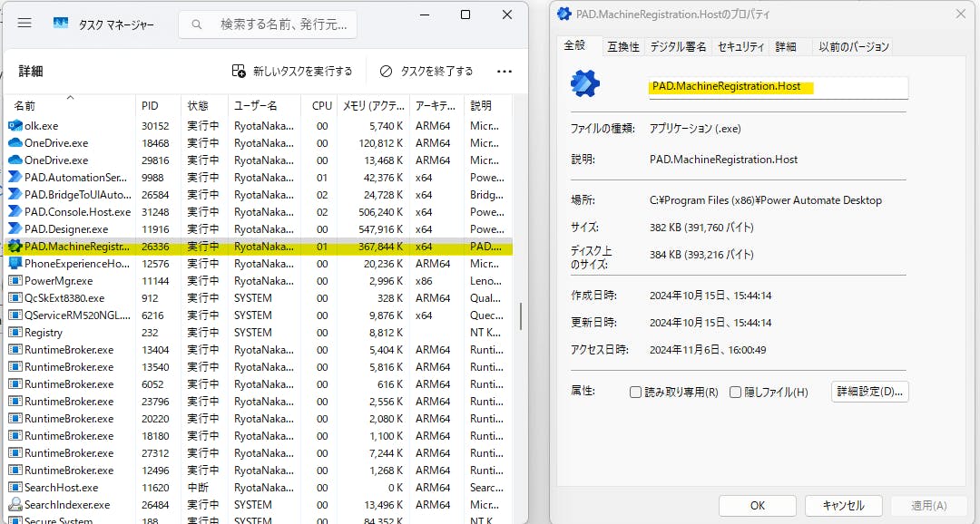980x524 pixels.
Task: Click the QServiceRM520NGL... process icon
Action: 15,315
